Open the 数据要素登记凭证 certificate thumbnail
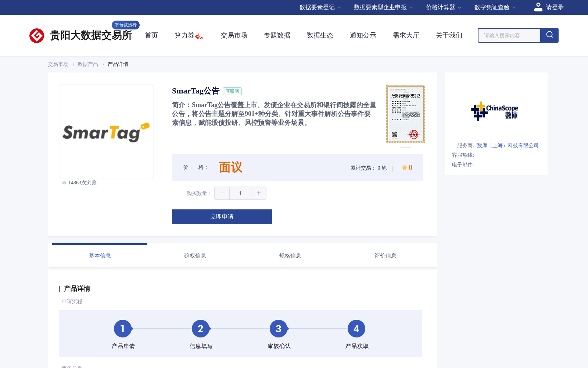 coord(406,114)
